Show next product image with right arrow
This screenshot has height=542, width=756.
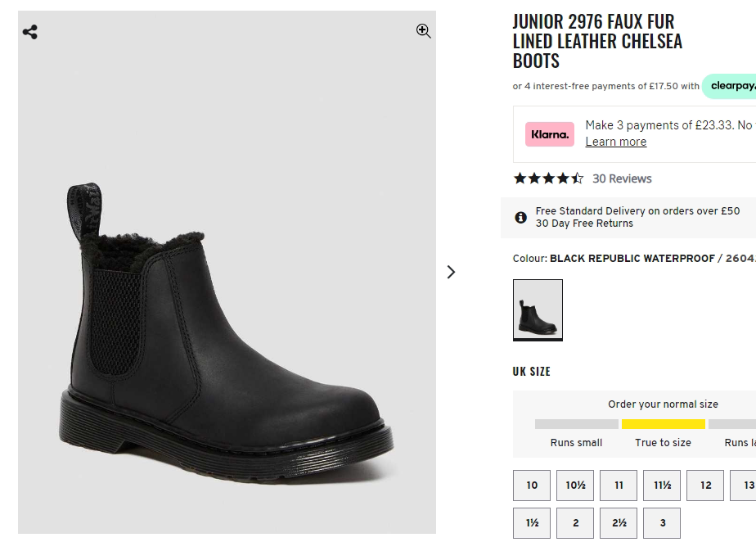point(451,272)
